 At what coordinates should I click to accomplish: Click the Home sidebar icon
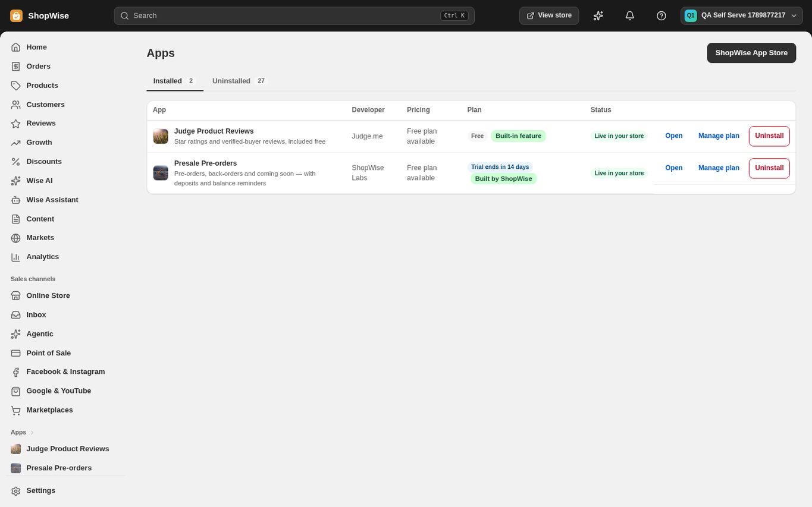[x=16, y=47]
